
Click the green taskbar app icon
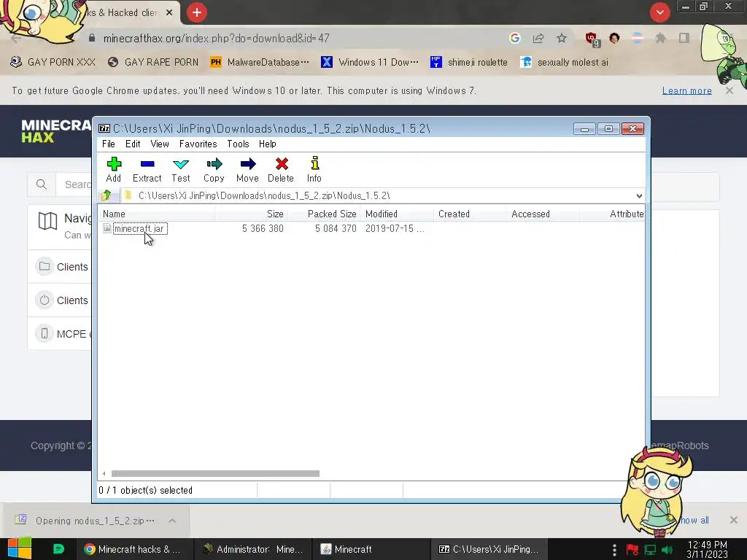[x=58, y=549]
